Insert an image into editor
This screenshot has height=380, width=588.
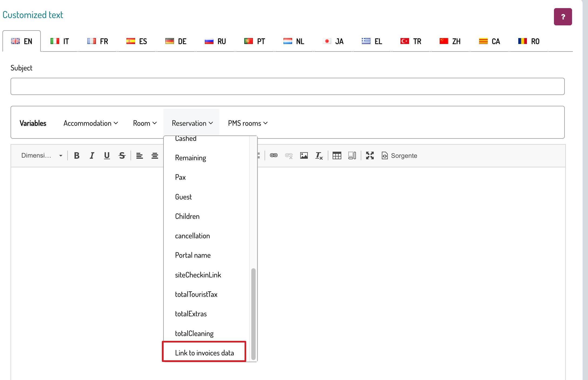pos(304,155)
